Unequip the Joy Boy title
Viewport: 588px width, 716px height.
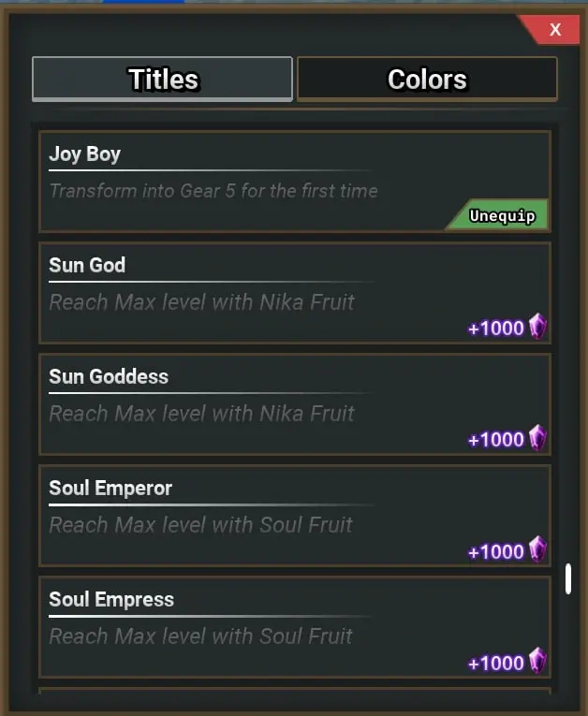coord(501,216)
